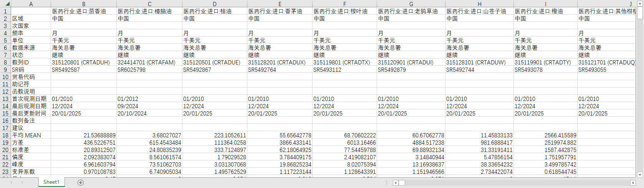Click cell '医药行业:进口:桉叶油'
The width and height of the screenshot is (644, 188).
point(344,11)
